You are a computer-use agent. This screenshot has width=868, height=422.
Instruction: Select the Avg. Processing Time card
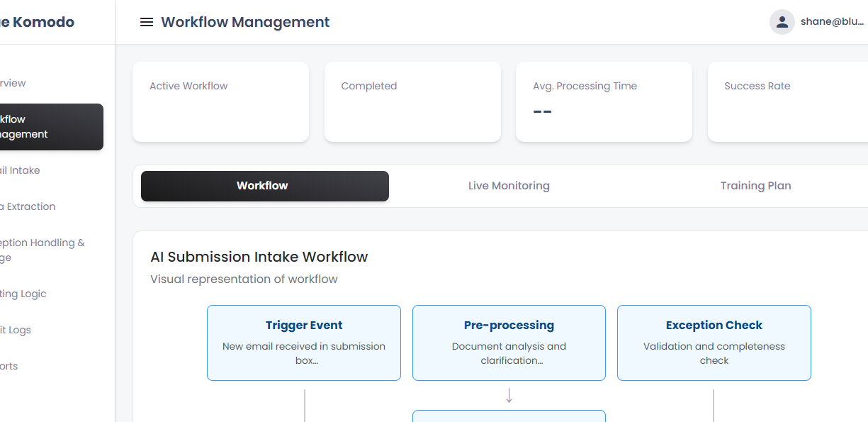point(604,101)
